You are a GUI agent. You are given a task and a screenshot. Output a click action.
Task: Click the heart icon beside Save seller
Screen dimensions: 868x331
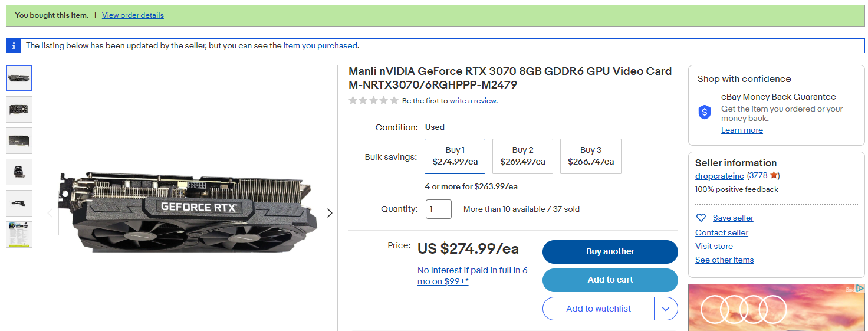[x=701, y=218]
